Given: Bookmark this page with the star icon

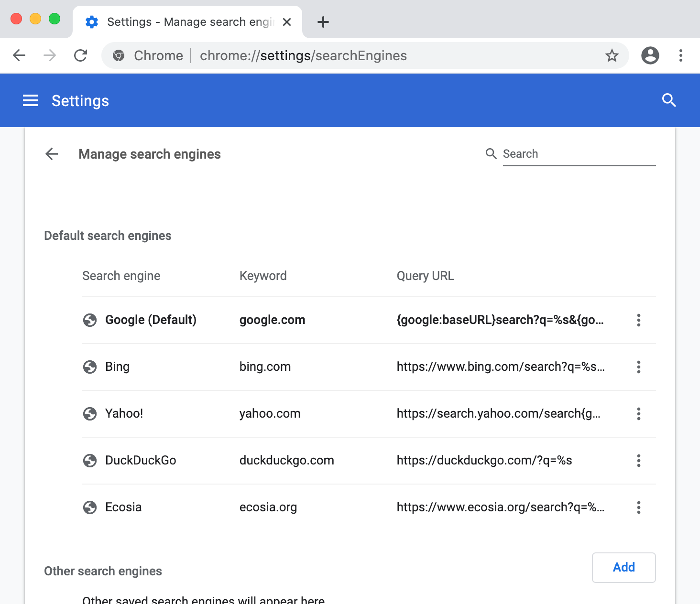Looking at the screenshot, I should pos(612,55).
